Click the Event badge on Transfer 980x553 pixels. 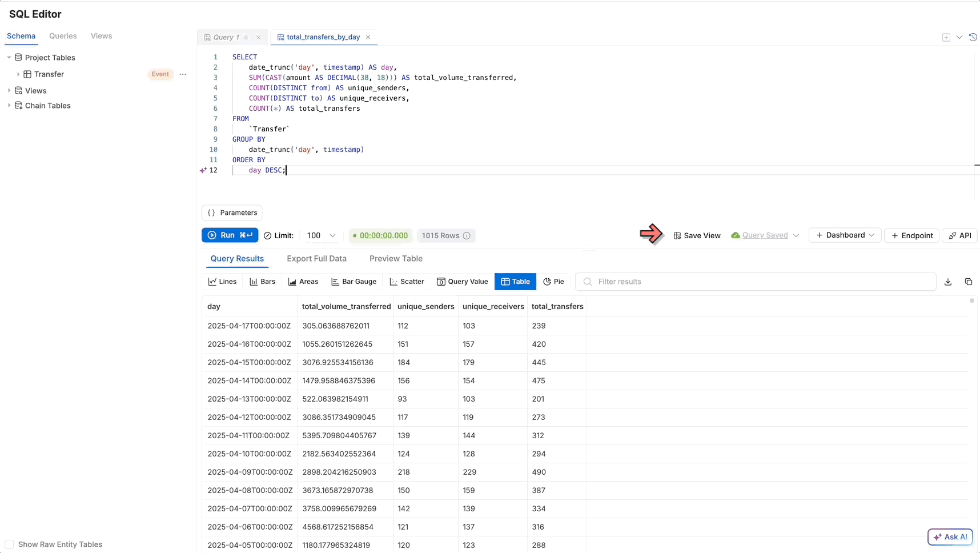tap(160, 74)
